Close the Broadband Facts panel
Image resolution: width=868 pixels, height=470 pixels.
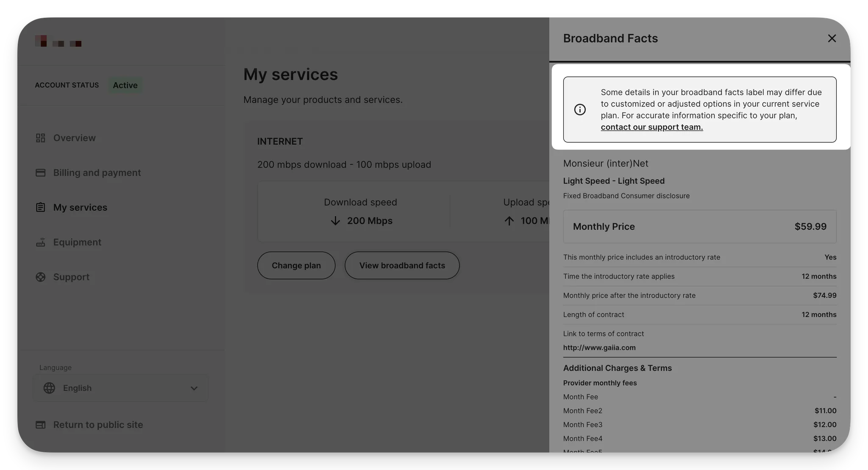pos(832,39)
